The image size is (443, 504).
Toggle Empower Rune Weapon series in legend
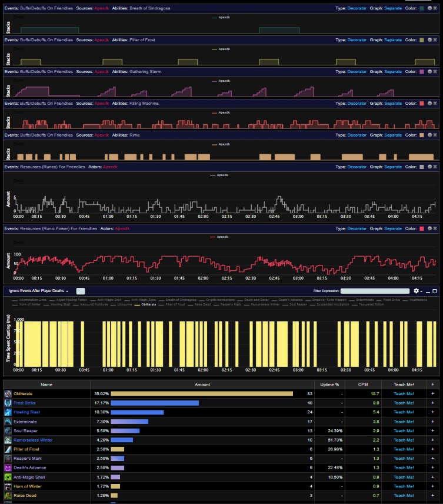pos(326,300)
